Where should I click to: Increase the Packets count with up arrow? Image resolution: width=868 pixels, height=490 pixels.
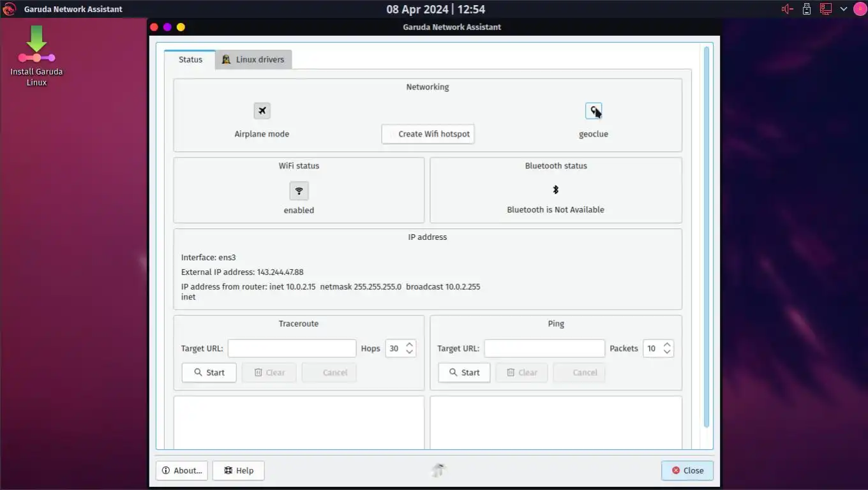[667, 345]
